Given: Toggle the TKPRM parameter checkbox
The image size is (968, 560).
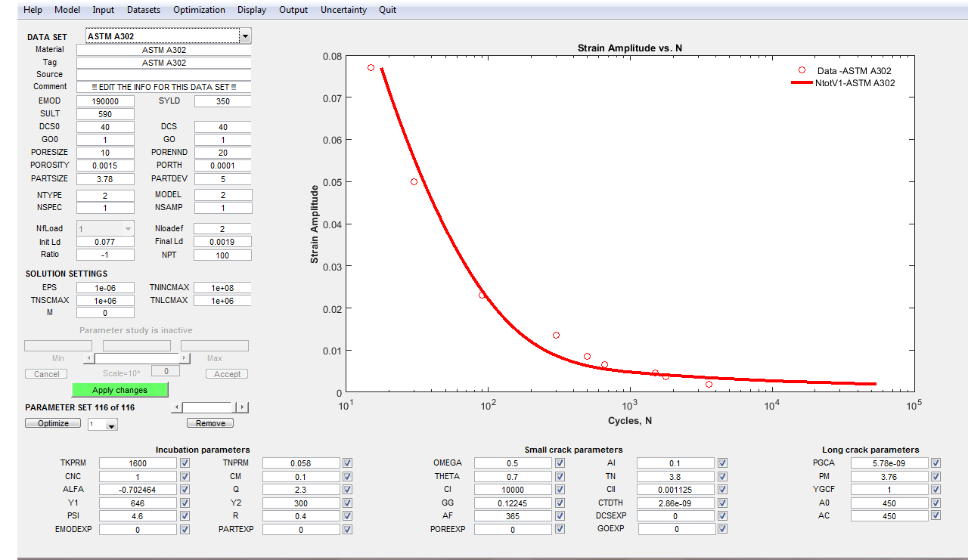Looking at the screenshot, I should (x=185, y=463).
